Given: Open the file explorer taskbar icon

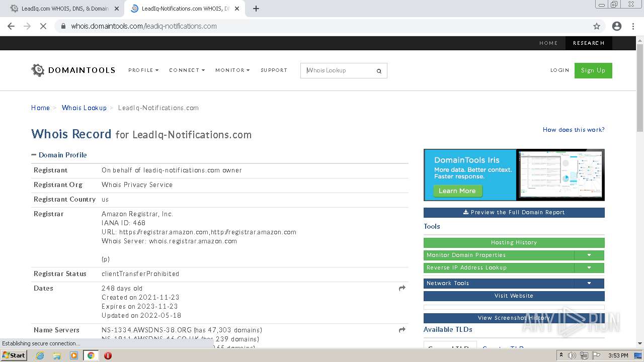Looking at the screenshot, I should (57, 355).
